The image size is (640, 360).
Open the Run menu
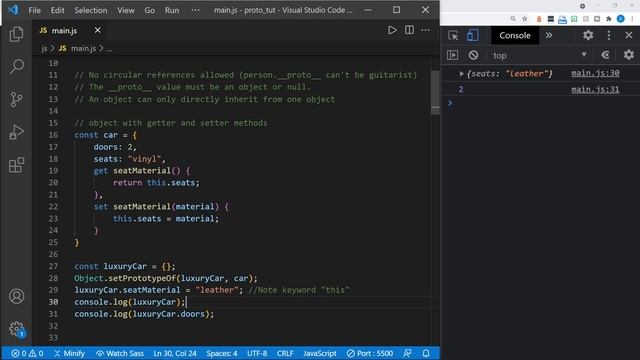[172, 10]
